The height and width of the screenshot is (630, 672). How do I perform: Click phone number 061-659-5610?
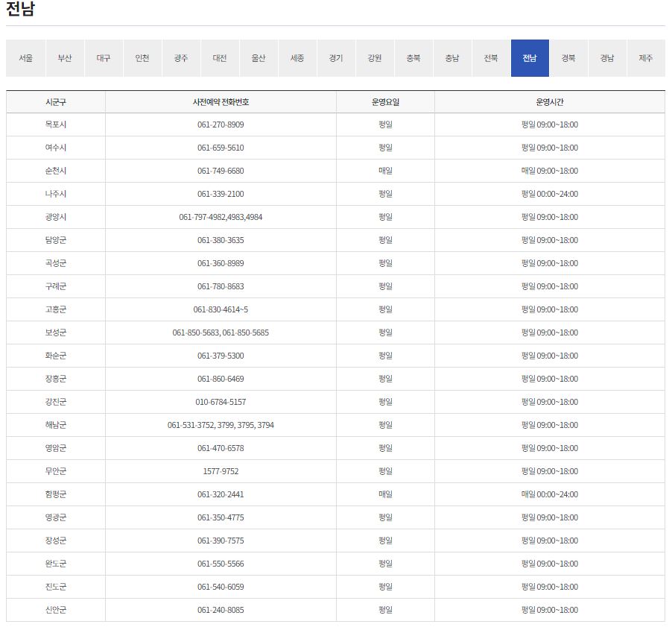click(x=221, y=148)
